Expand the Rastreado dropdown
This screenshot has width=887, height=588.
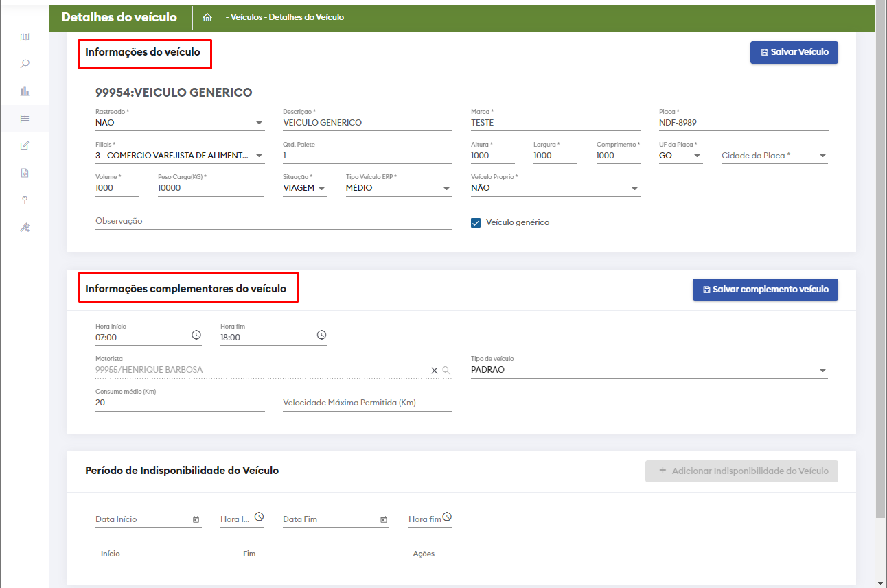[259, 124]
